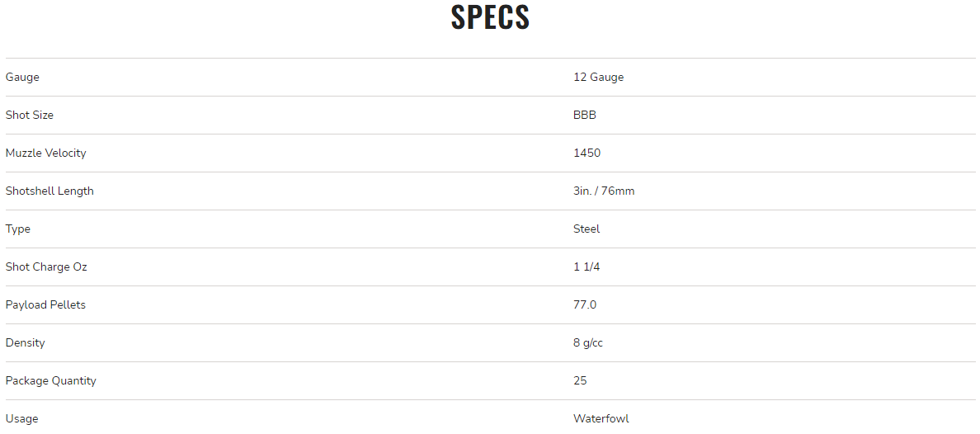Viewport: 980px width, 434px height.
Task: Click the BBB shot size value
Action: (x=584, y=115)
